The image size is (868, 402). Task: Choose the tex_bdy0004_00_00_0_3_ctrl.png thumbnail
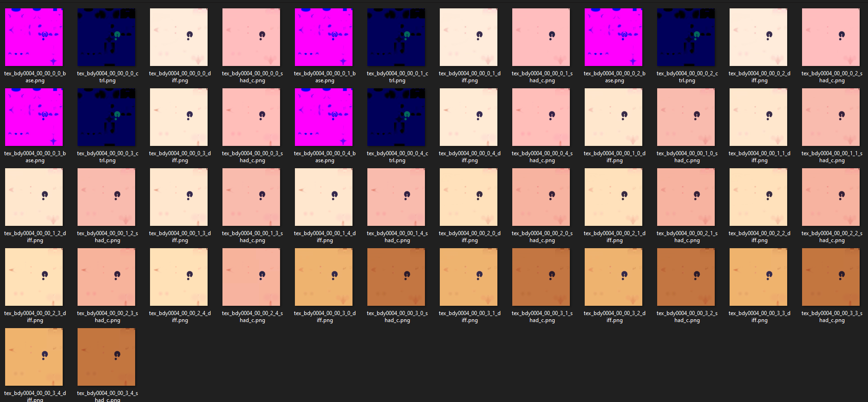point(106,117)
